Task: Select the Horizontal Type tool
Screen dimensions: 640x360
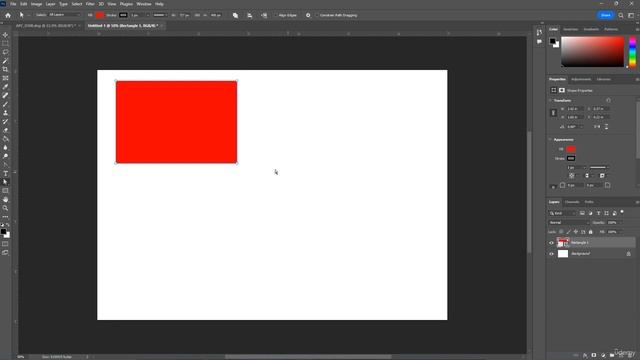Action: coord(5,173)
